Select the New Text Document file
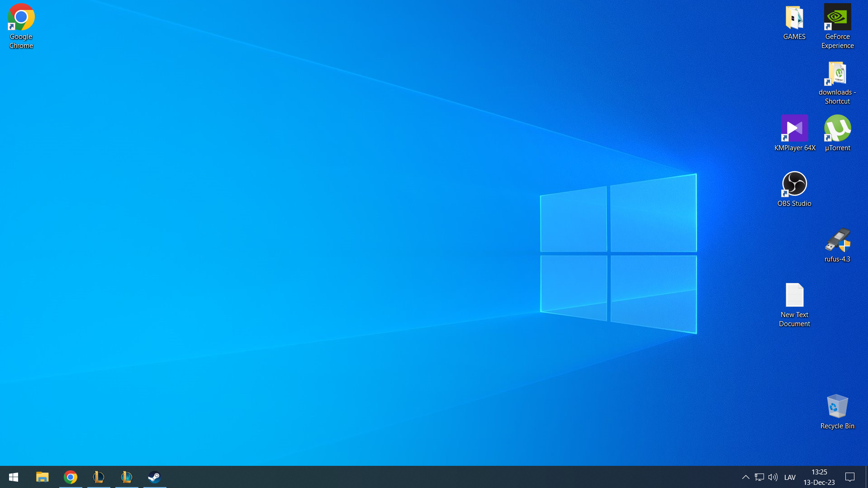 794,305
